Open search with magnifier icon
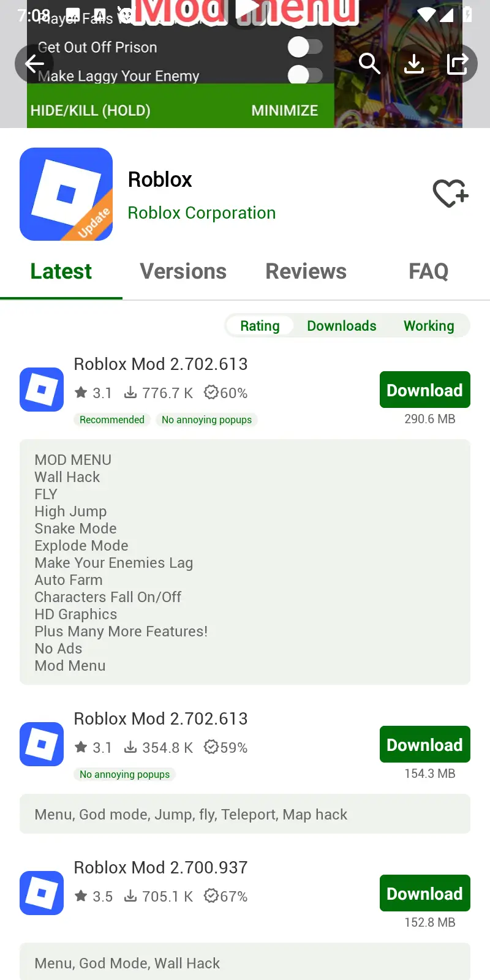This screenshot has height=980, width=490. coord(369,64)
